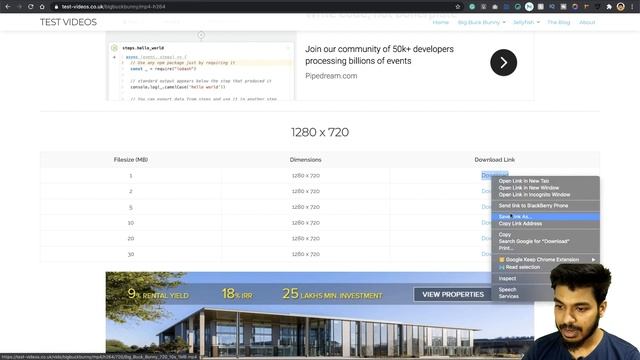Choose Save Link As in context menu
Image resolution: width=640 pixels, height=360 pixels.
(546, 217)
